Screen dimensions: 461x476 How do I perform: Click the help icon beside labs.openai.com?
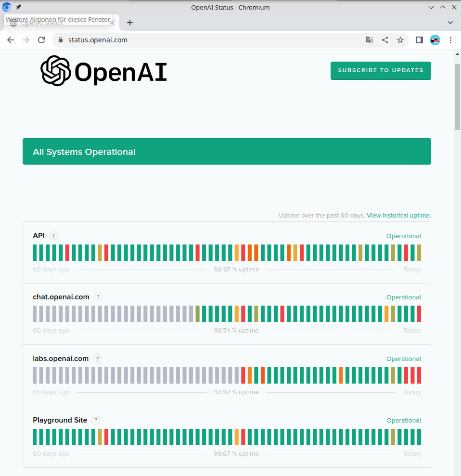point(98,359)
